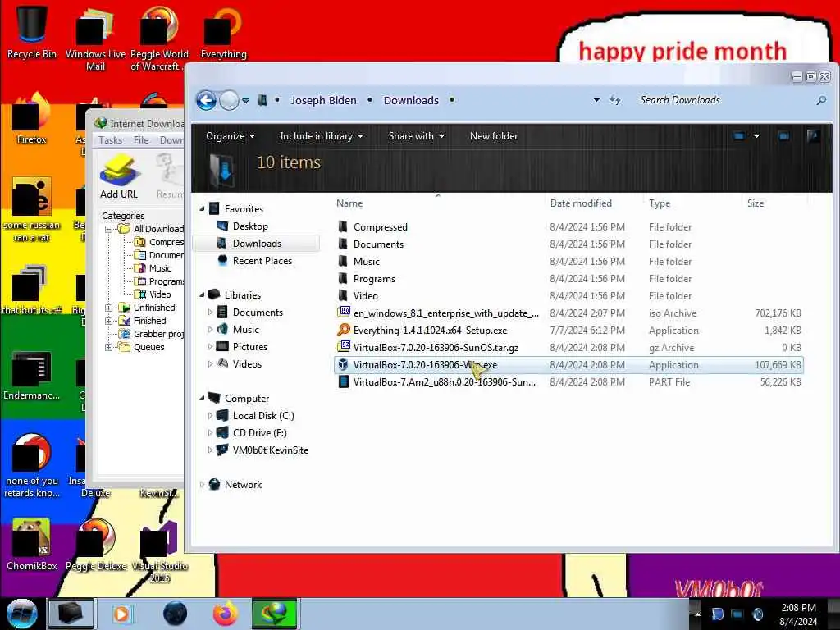Click the Downloads breadcrumb in address bar
This screenshot has height=630, width=840.
pos(411,100)
